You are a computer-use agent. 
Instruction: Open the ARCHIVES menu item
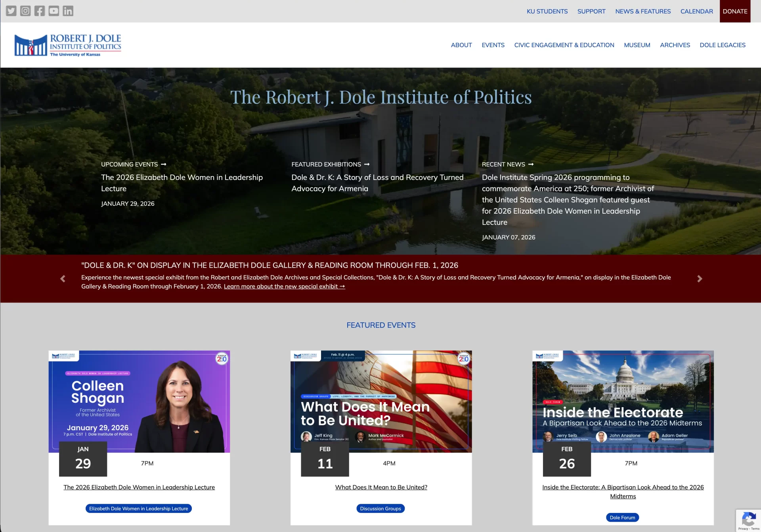click(x=675, y=45)
